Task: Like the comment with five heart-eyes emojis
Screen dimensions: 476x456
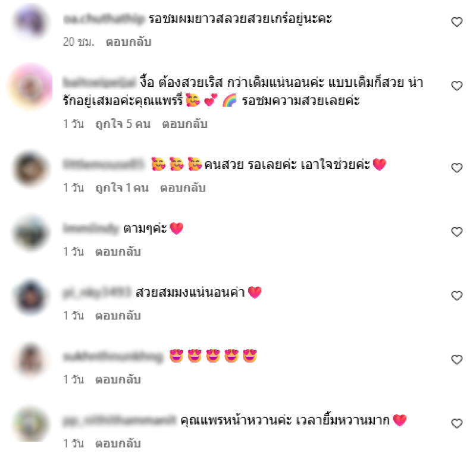Action: click(x=456, y=360)
